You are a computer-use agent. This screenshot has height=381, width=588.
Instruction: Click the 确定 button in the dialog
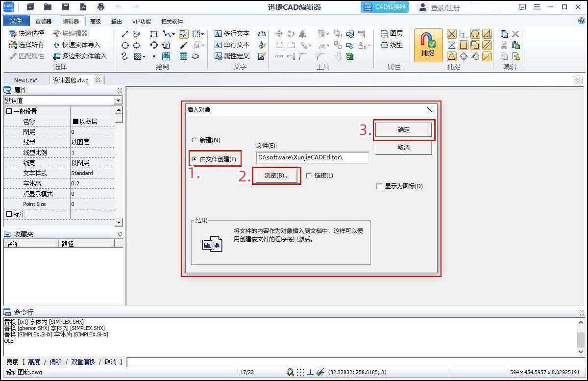point(404,129)
